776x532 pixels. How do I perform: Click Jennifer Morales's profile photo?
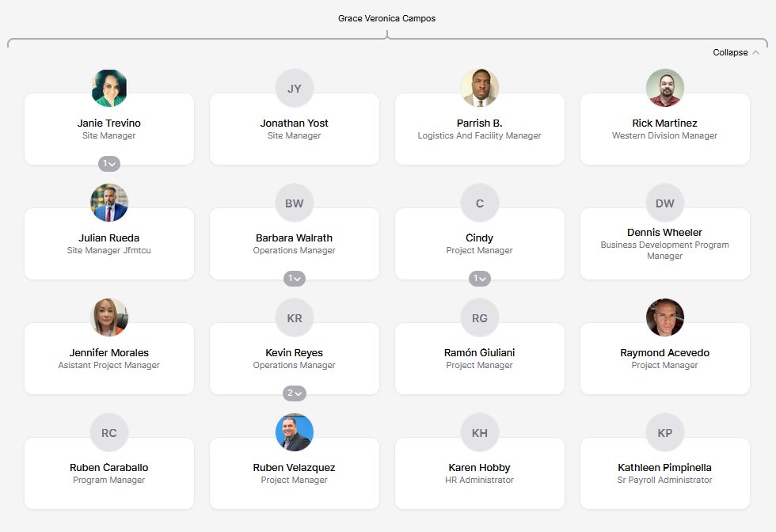(109, 317)
